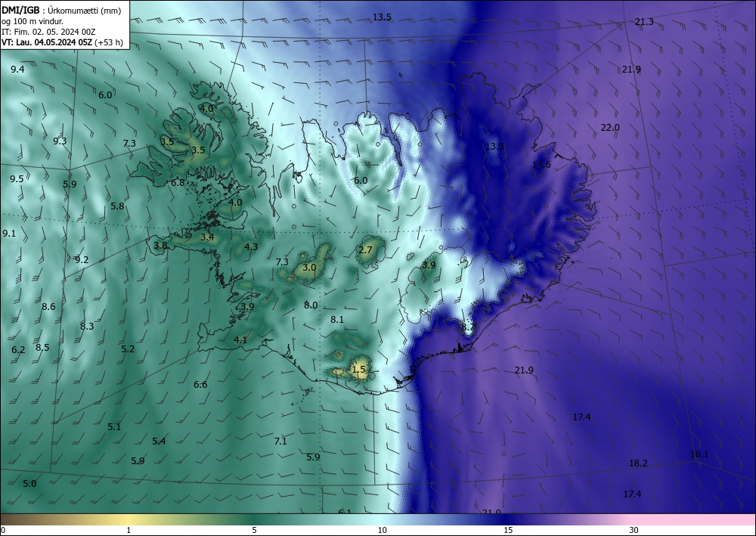Click the 'VT: Lau. 04.05.2024 05Z' valid time
The width and height of the screenshot is (756, 536).
[x=47, y=42]
